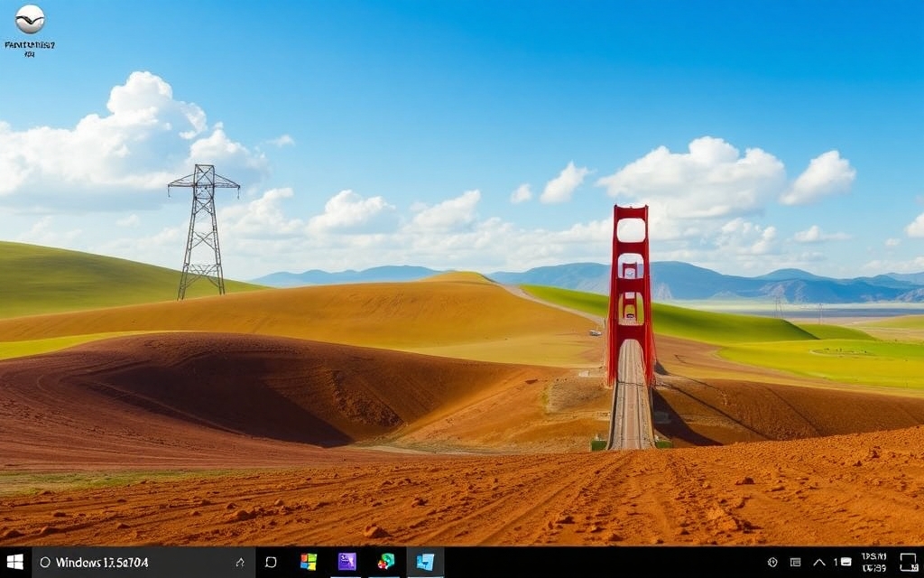Expand hidden tray icons with the up chevron
Screen dimensions: 924x578
819,562
